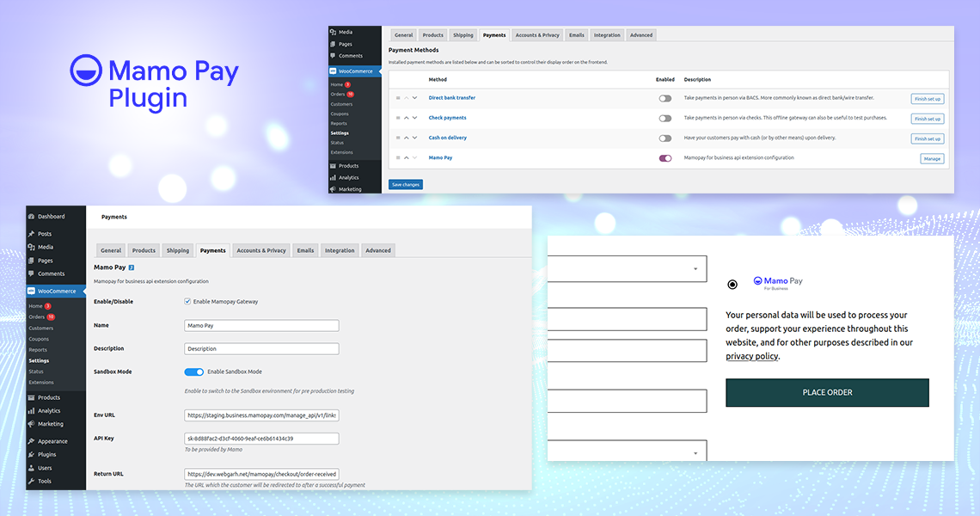Open Emails tab in Mamo Pay settings screenshot
This screenshot has width=980, height=516.
pos(306,250)
